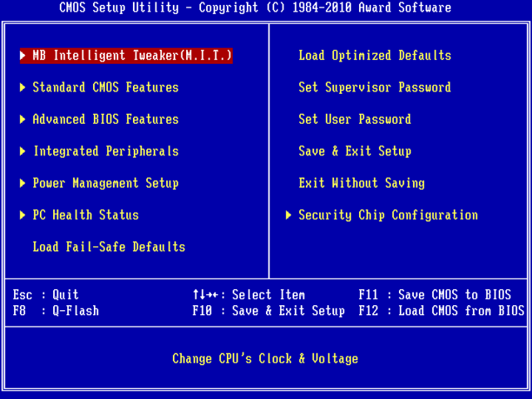Click arrow beside Power Management Setup
The image size is (532, 399).
point(22,183)
